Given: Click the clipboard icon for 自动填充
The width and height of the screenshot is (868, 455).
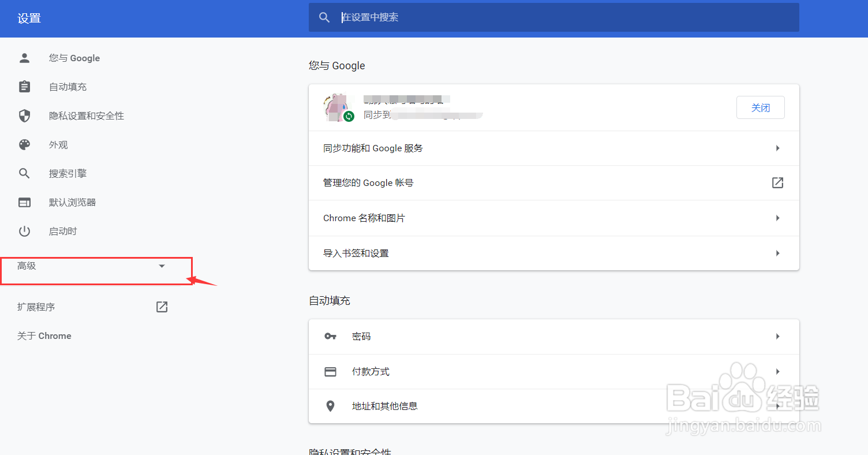Looking at the screenshot, I should coord(24,87).
